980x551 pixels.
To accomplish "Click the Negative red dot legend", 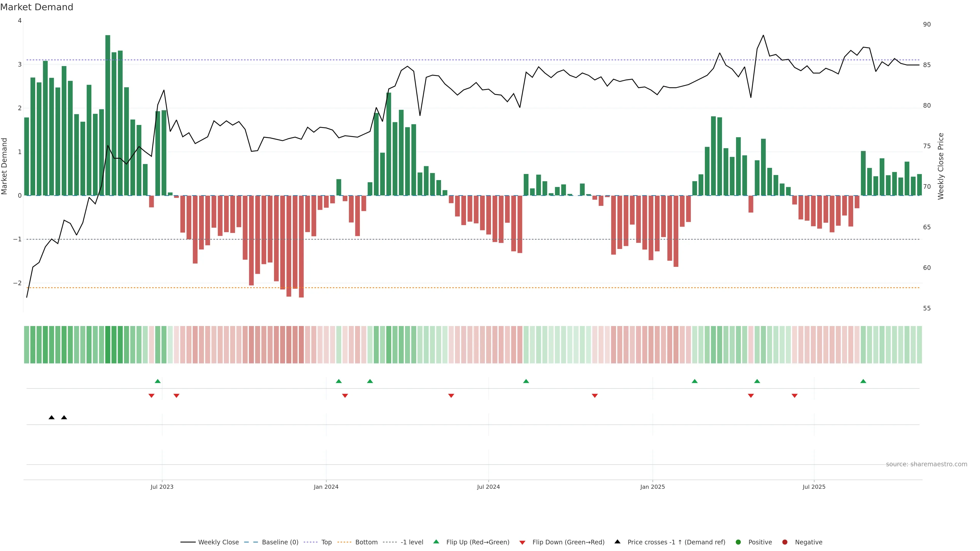I will pyautogui.click(x=785, y=542).
